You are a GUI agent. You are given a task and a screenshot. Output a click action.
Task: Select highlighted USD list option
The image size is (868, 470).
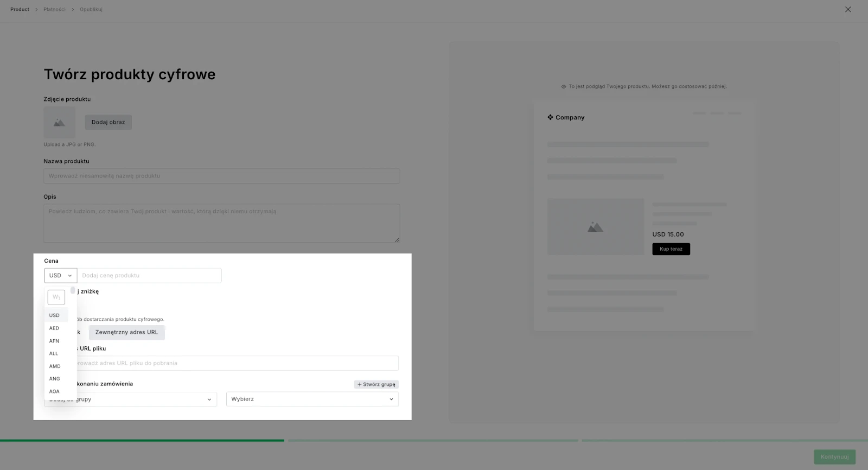[56, 315]
